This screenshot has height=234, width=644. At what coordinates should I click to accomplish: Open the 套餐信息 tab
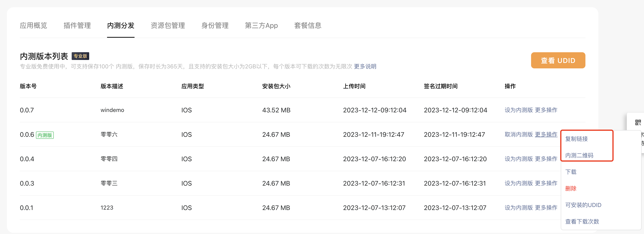[x=307, y=25]
